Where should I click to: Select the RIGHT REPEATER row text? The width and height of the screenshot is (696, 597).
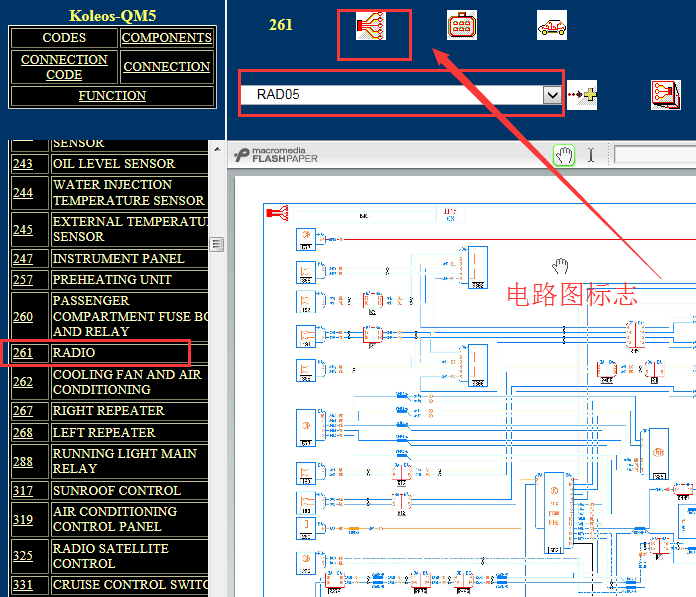108,411
